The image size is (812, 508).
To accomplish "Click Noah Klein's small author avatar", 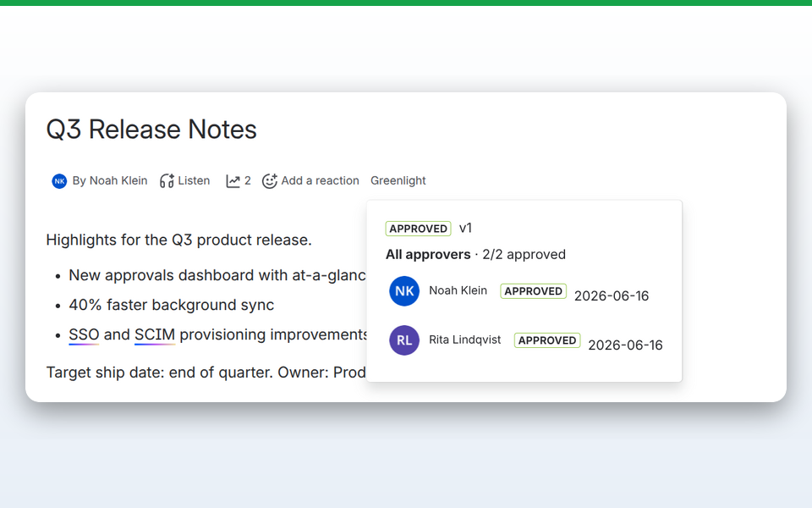I will 59,181.
